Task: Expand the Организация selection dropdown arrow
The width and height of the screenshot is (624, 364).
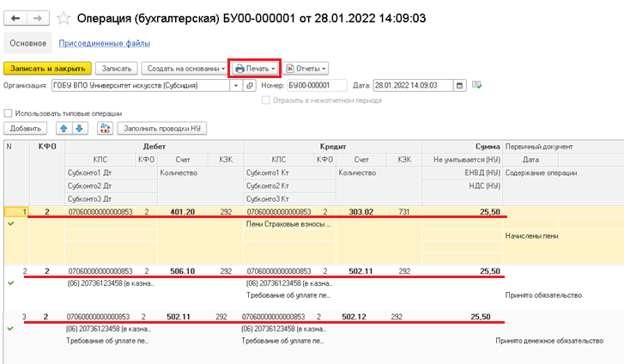Action: pyautogui.click(x=238, y=86)
